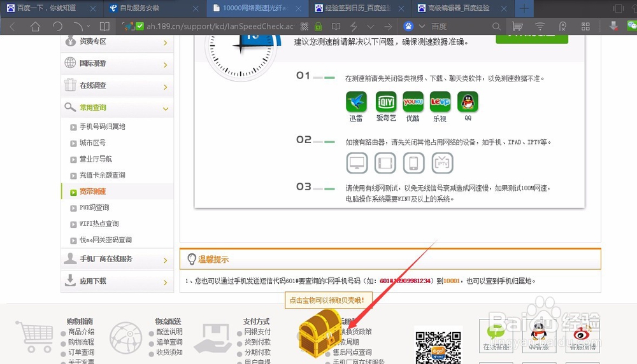Open the search engine chooser dropdown
This screenshot has height=364, width=637.
pyautogui.click(x=422, y=26)
